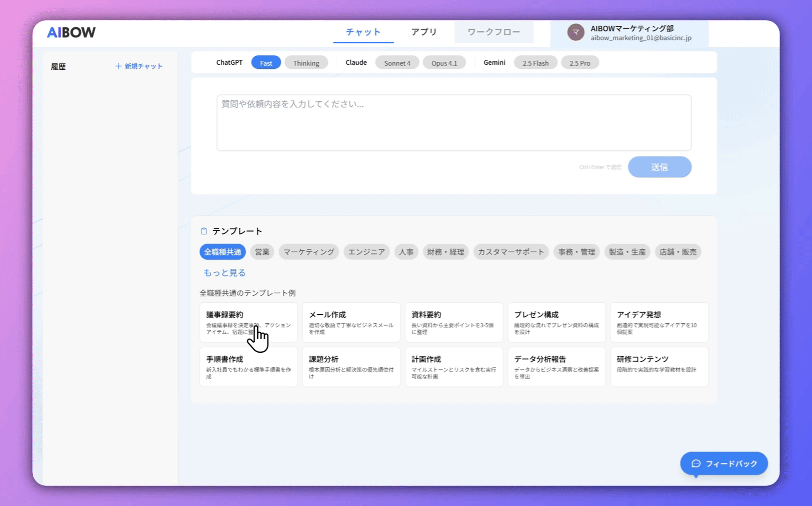Choose Claude Opus 4.1 model
Image resolution: width=812 pixels, height=506 pixels.
[443, 63]
